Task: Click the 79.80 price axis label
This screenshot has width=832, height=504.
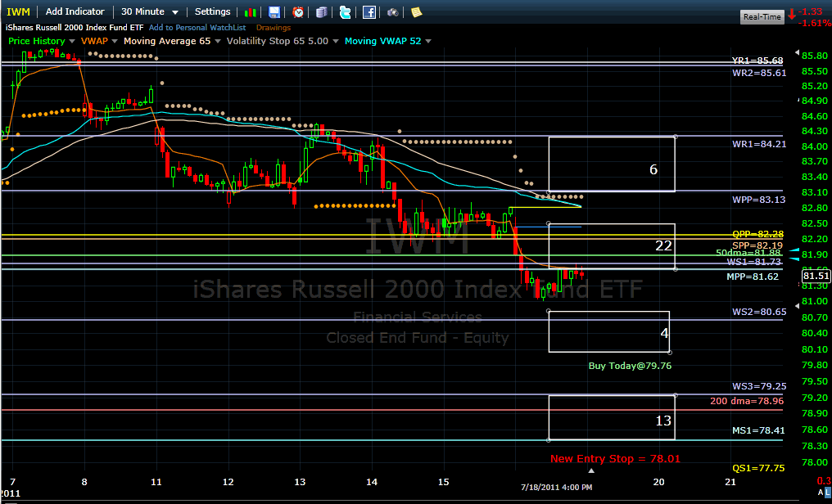Action: click(x=815, y=365)
